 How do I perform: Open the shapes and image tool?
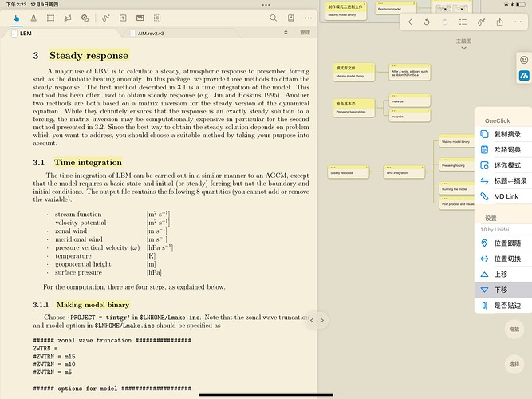coord(85,18)
